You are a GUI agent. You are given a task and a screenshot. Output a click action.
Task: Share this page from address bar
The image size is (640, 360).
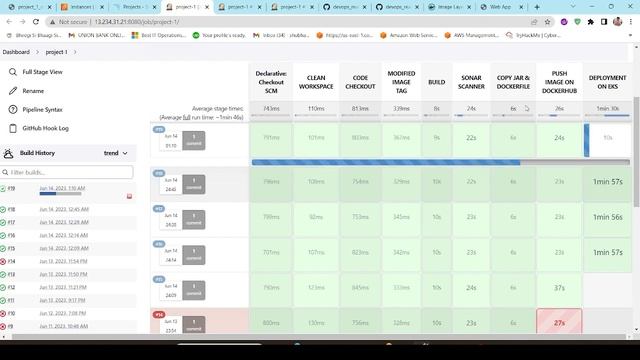click(x=534, y=22)
